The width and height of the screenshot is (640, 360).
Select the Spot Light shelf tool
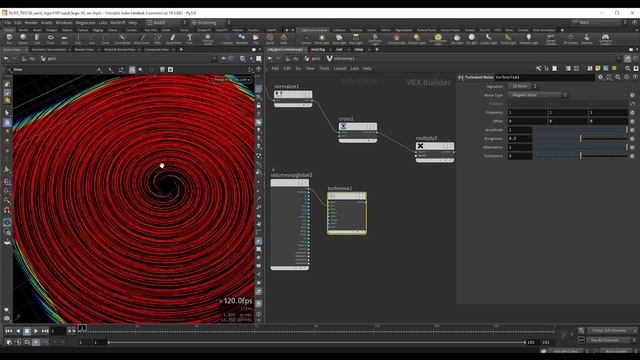[x=339, y=39]
